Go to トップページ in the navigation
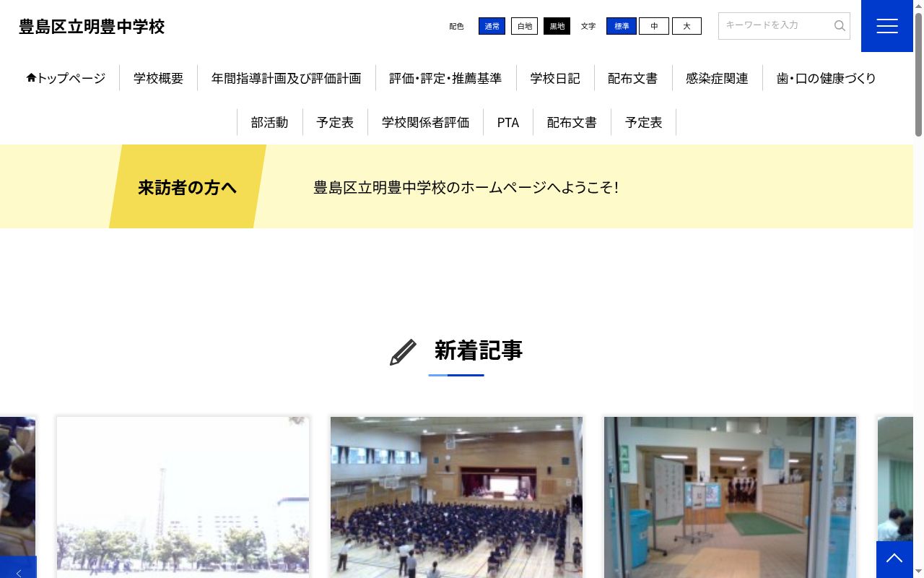Viewport: 924px width, 578px height. 66,78
